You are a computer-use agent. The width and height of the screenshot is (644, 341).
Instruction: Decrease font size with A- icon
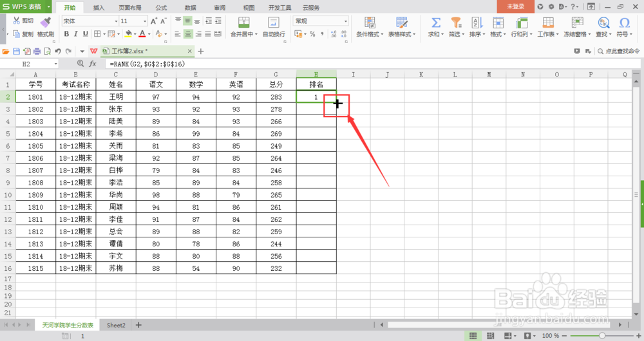(164, 21)
